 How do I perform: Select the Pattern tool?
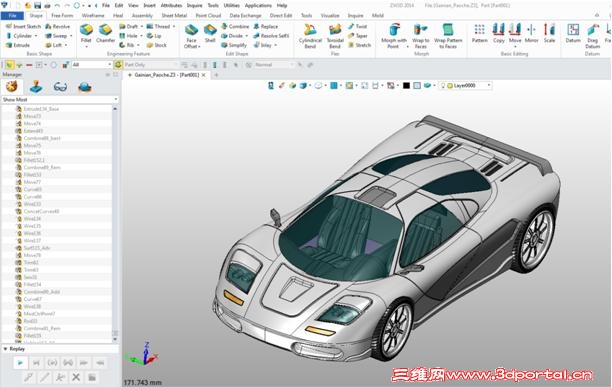480,34
